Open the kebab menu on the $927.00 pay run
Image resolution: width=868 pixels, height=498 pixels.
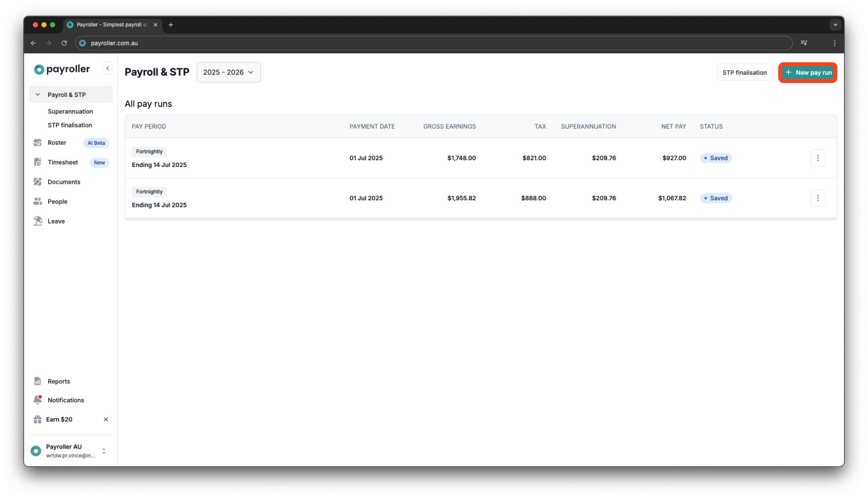point(818,158)
